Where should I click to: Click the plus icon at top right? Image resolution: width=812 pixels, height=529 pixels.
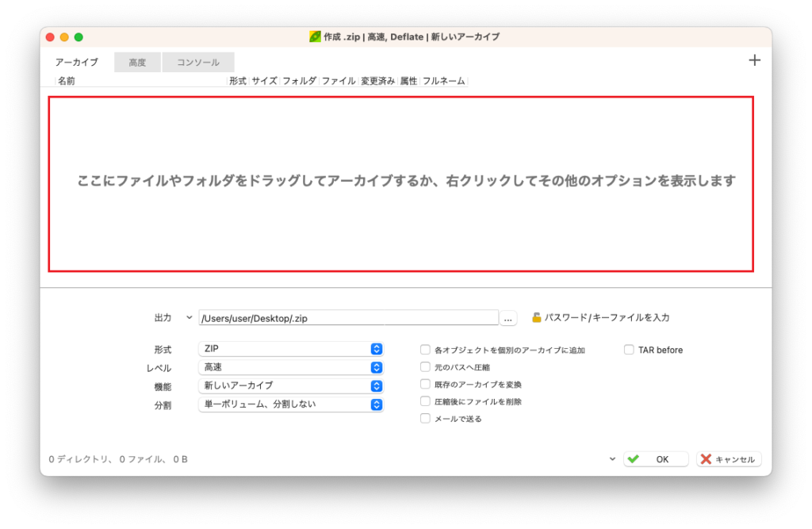pyautogui.click(x=755, y=60)
